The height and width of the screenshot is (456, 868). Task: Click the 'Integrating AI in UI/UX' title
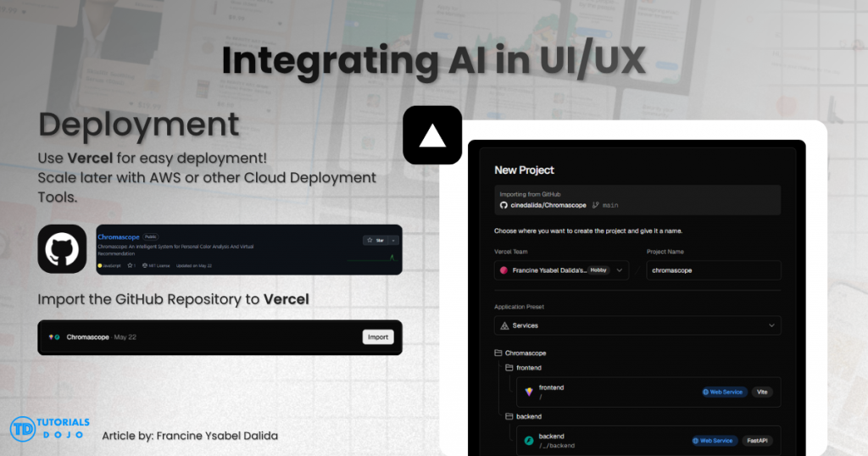(x=433, y=60)
